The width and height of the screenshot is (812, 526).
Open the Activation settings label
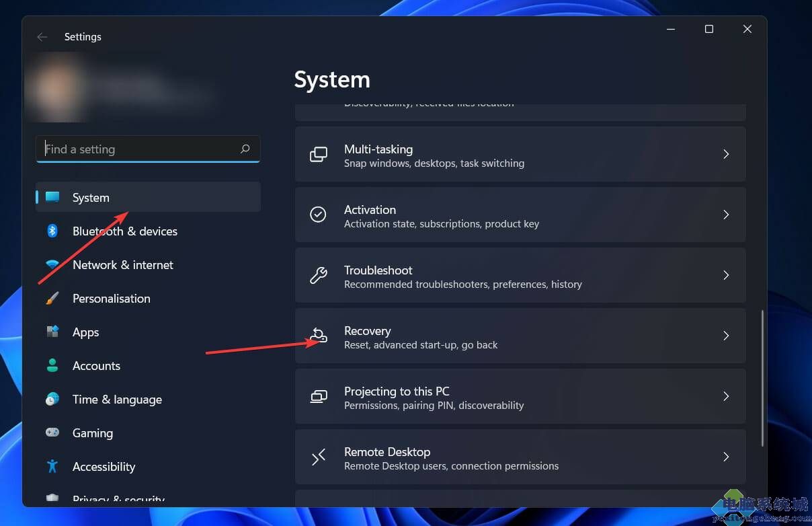pyautogui.click(x=370, y=210)
